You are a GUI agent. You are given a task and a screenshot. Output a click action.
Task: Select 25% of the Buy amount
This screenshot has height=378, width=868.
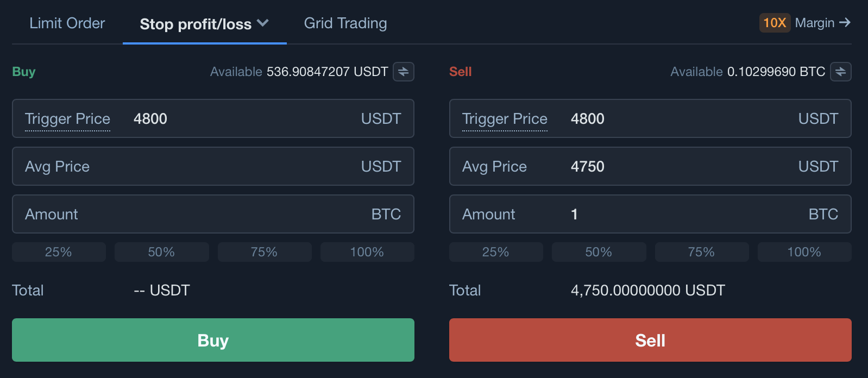[59, 252]
